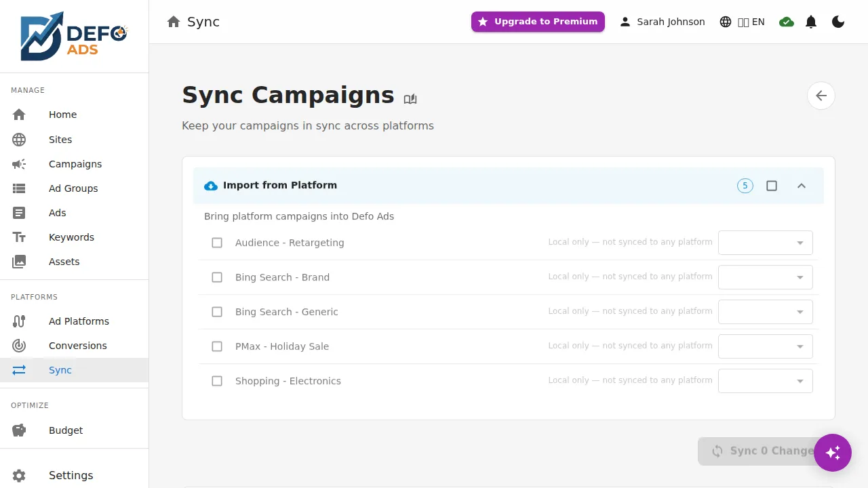
Task: Click Audience - Retargeting campaign name
Action: pos(290,243)
